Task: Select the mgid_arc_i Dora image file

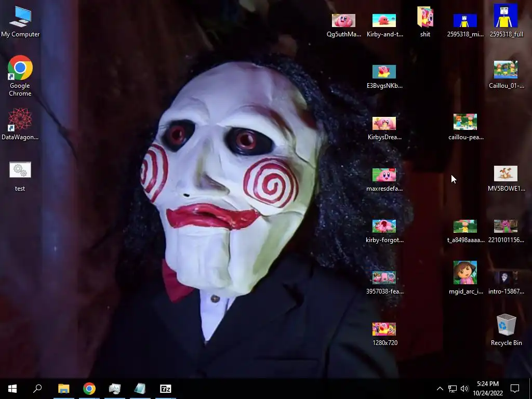Action: tap(465, 277)
